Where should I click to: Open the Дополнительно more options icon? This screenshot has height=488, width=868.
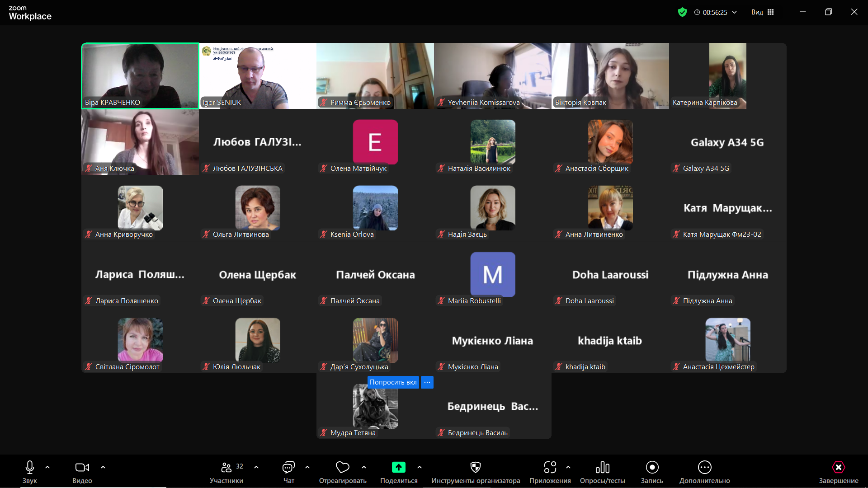pos(705,467)
